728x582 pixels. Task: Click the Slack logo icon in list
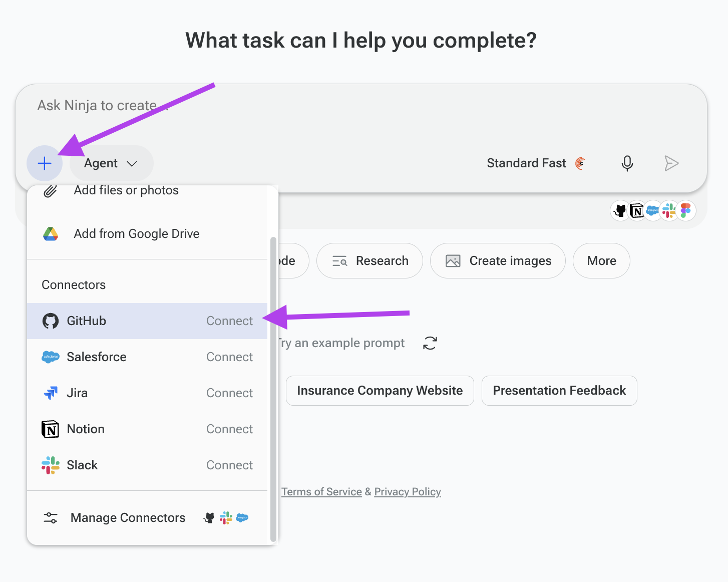pos(51,465)
